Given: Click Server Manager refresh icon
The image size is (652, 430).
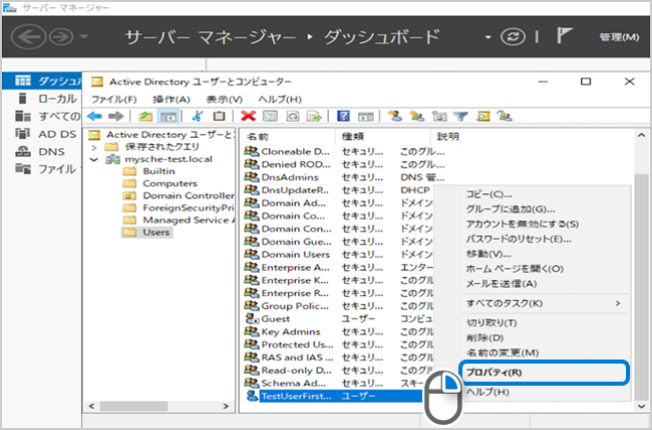Looking at the screenshot, I should (513, 37).
